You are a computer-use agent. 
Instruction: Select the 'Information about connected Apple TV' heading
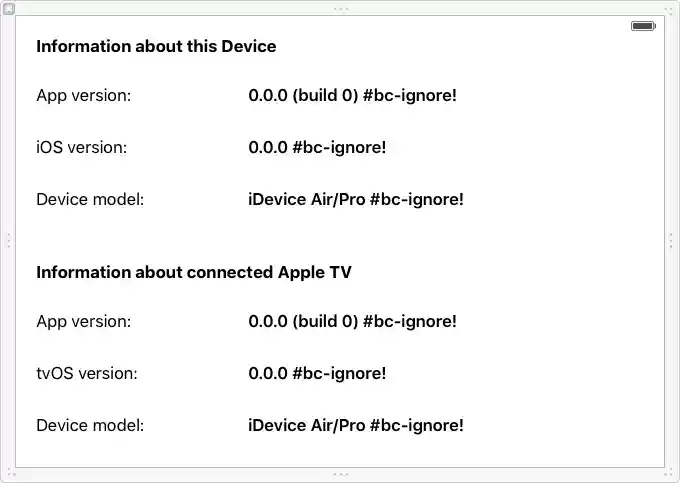pos(194,272)
